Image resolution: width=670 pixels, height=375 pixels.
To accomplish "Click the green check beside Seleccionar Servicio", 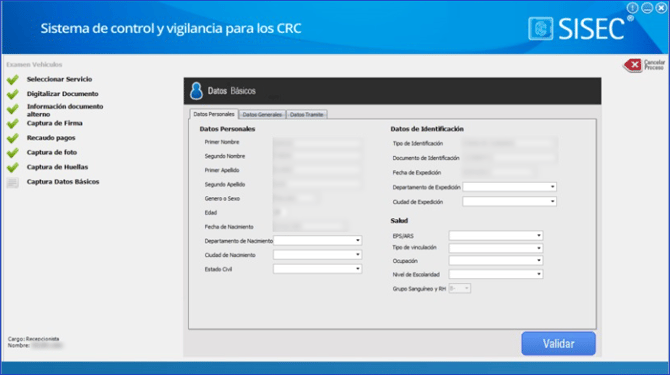I will pos(13,79).
